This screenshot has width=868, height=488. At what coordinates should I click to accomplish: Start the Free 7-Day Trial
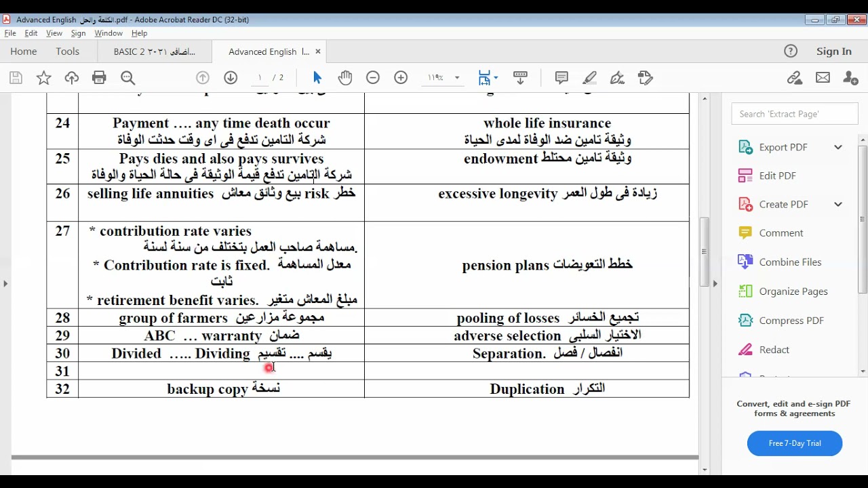click(795, 443)
